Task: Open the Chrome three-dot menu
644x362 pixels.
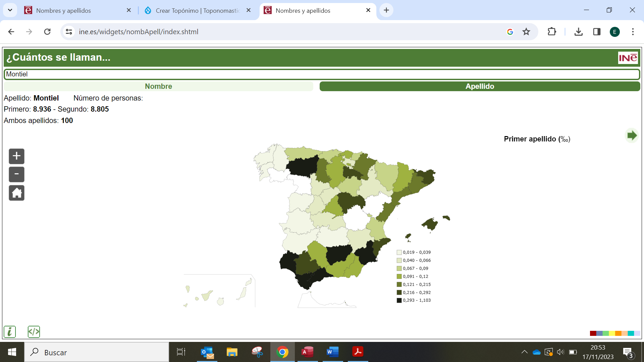Action: [633, 32]
